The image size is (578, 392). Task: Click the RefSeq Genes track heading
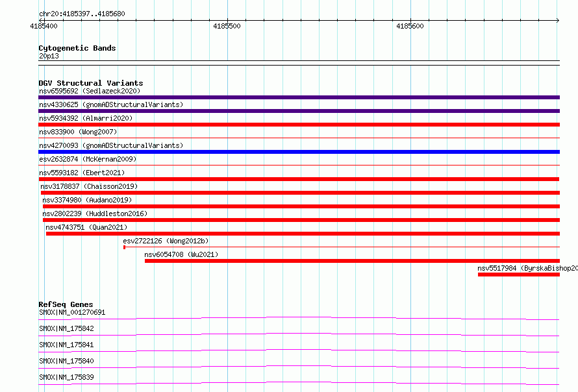pyautogui.click(x=66, y=304)
